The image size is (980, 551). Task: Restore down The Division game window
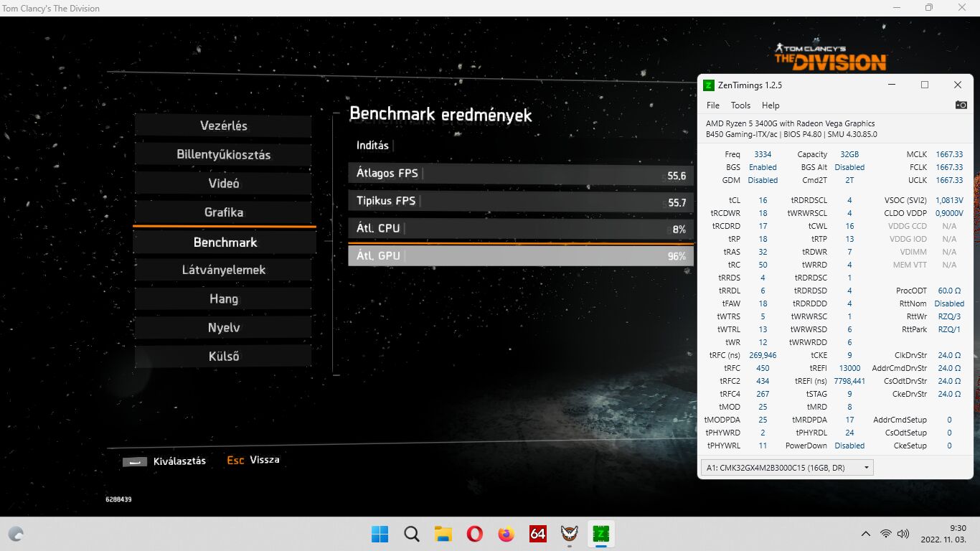pos(929,8)
